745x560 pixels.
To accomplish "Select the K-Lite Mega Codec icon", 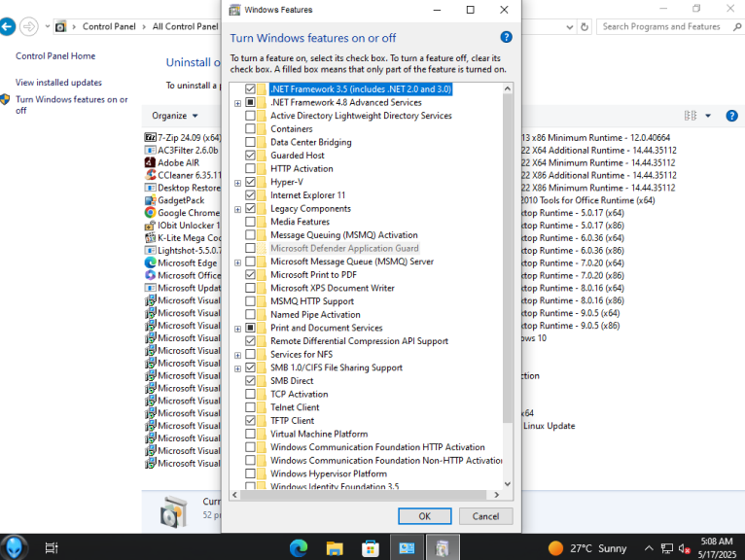I will click(150, 237).
